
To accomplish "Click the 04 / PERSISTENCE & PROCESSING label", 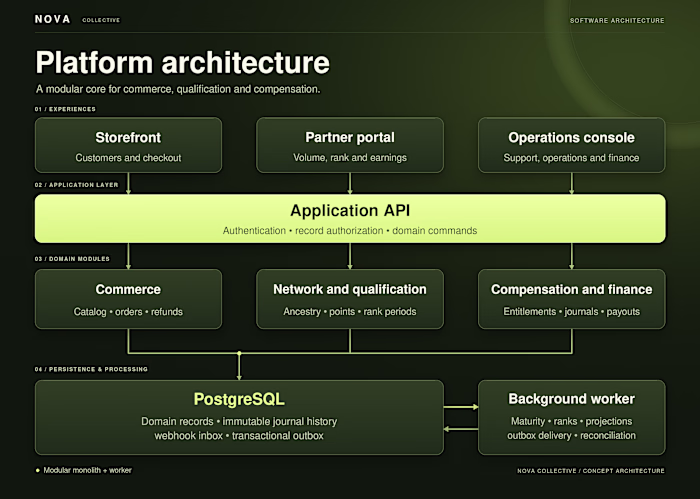I will coord(91,369).
